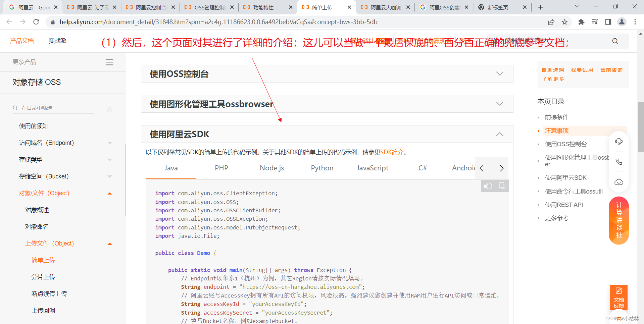Screen dimensions: 644x324
Task: Show previous SDK language tabs with left arrow
Action: click(482, 168)
